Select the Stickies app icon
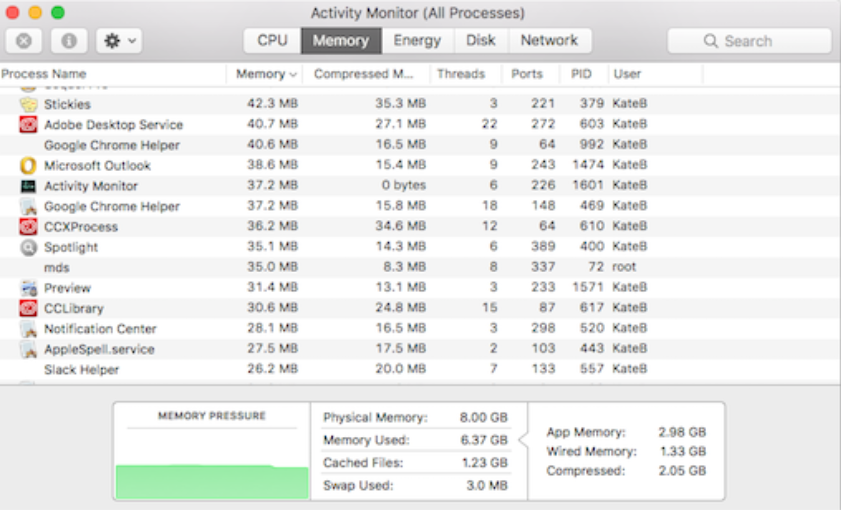 pos(28,104)
